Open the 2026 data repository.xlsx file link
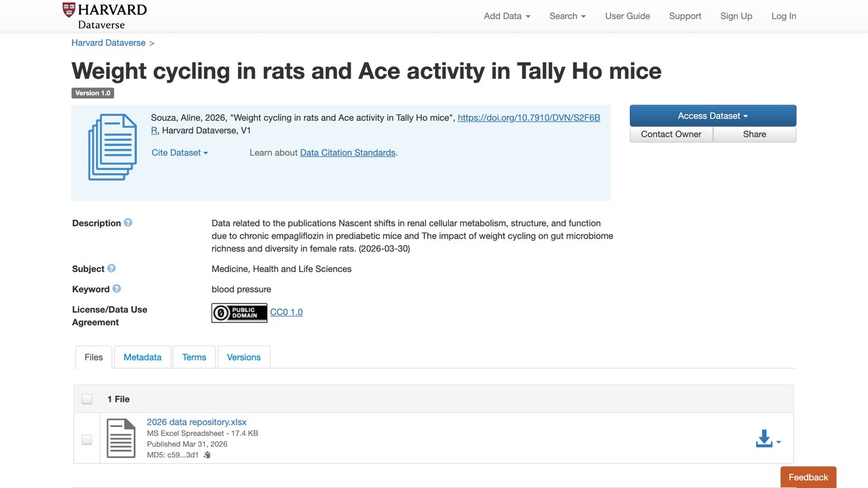 click(197, 422)
